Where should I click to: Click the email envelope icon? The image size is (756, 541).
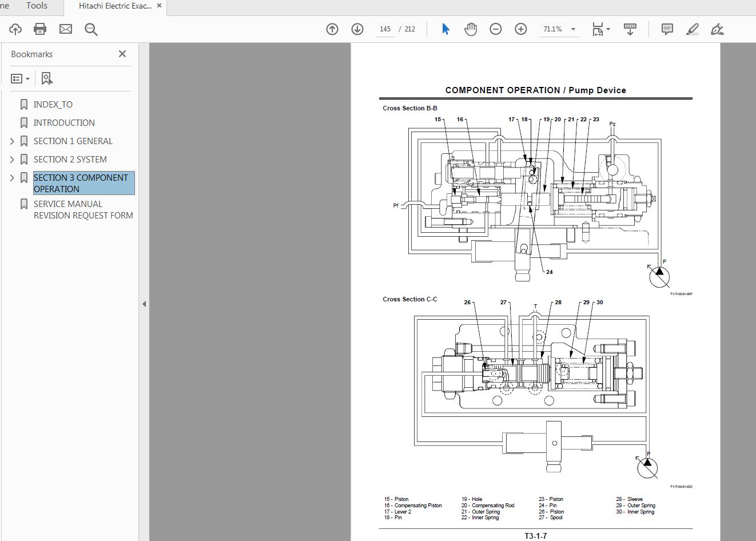pyautogui.click(x=66, y=29)
